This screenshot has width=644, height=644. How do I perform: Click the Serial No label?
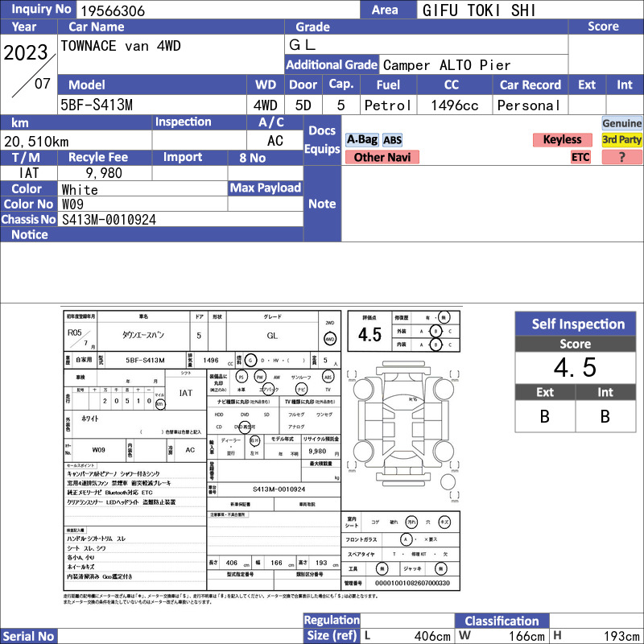(x=28, y=636)
